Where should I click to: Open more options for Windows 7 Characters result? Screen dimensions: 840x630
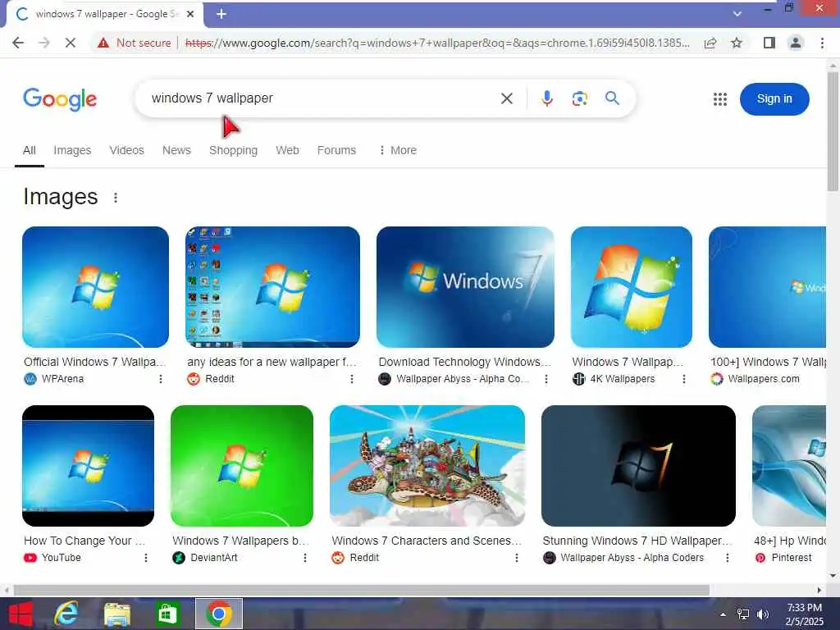tap(517, 558)
